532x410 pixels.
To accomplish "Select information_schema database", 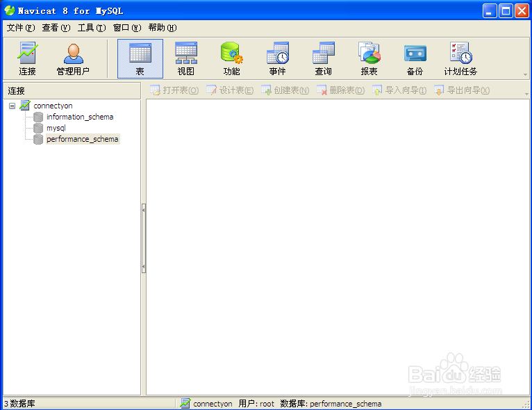I will [80, 117].
